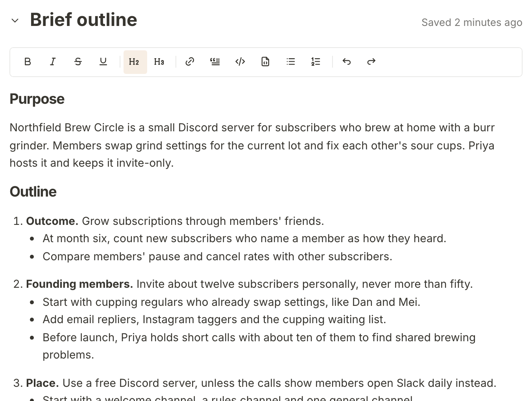Click the 'Saved 2 minutes ago' status
Image resolution: width=532 pixels, height=401 pixels.
[472, 22]
